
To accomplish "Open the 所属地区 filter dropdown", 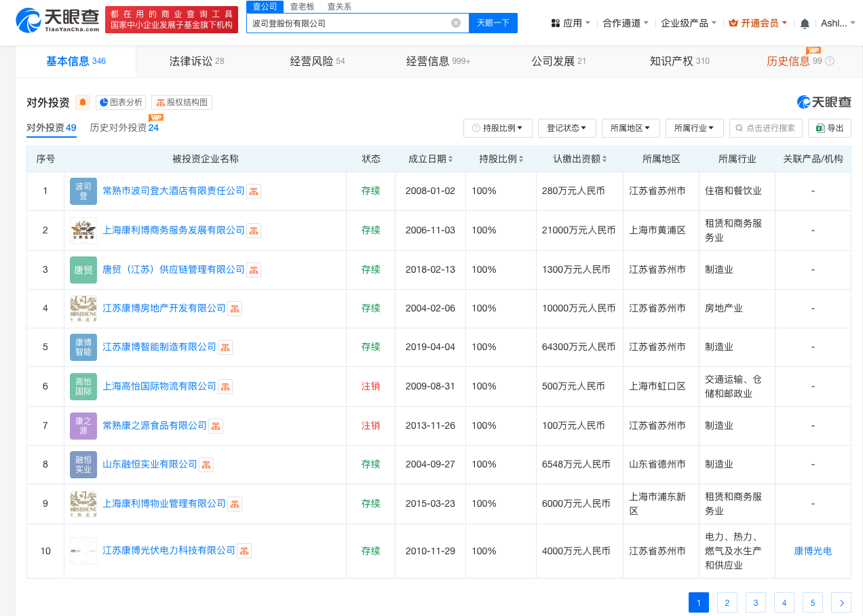I will (630, 128).
